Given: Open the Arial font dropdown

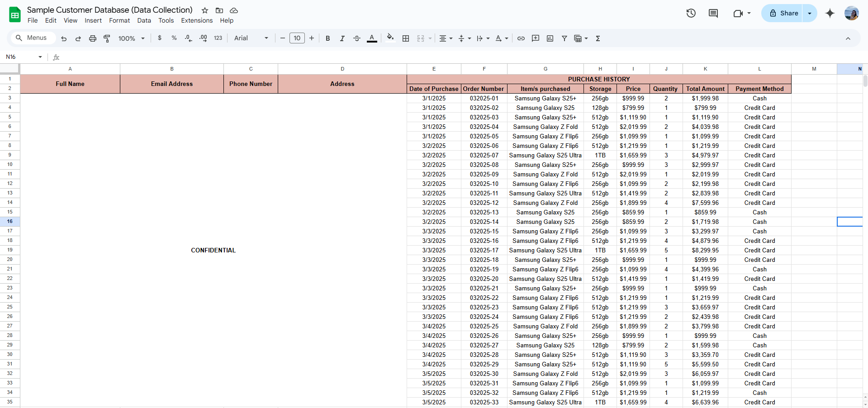Looking at the screenshot, I should [251, 38].
